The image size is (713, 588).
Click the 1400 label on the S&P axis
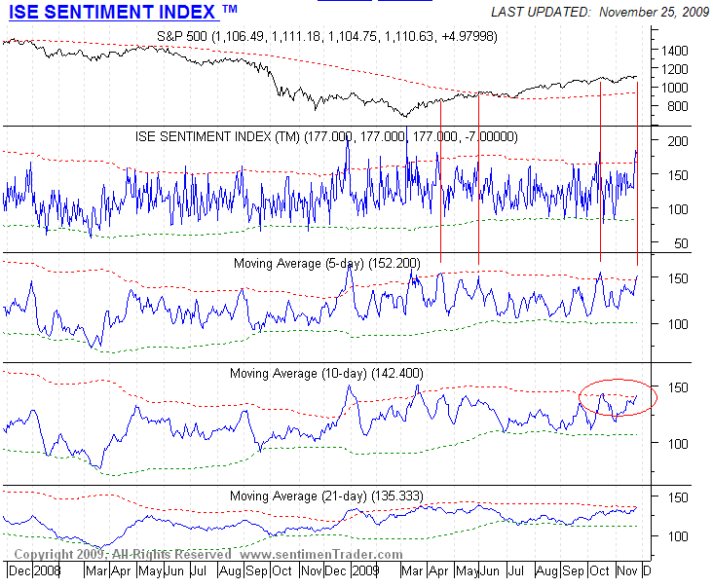[x=674, y=51]
